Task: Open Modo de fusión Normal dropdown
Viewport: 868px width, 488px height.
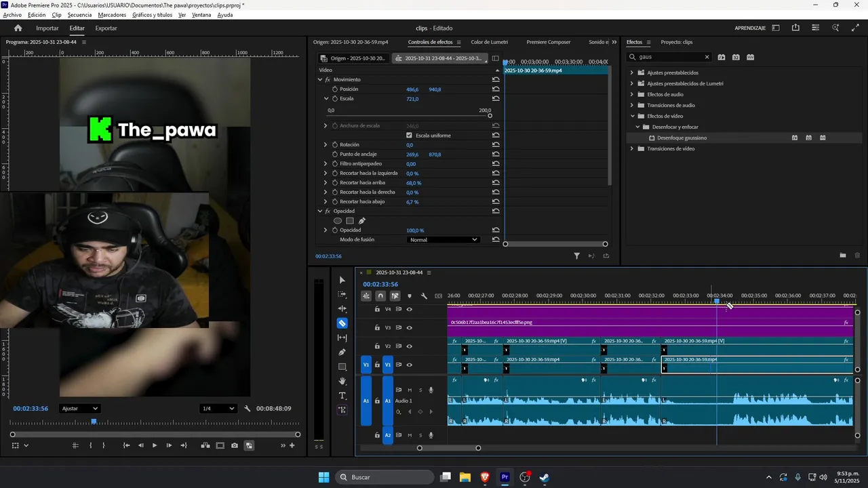Action: pyautogui.click(x=443, y=240)
